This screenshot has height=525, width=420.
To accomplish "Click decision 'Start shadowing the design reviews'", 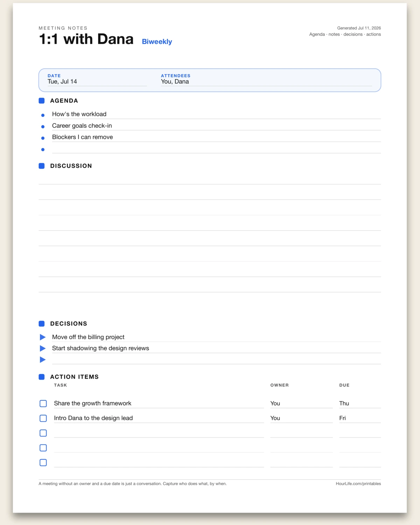I will [x=100, y=348].
